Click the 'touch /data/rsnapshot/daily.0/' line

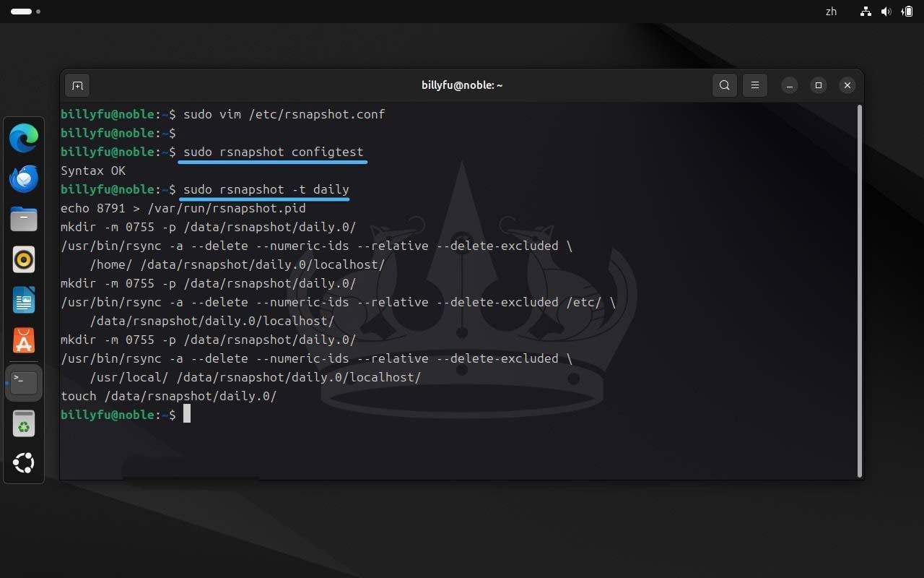tap(169, 396)
